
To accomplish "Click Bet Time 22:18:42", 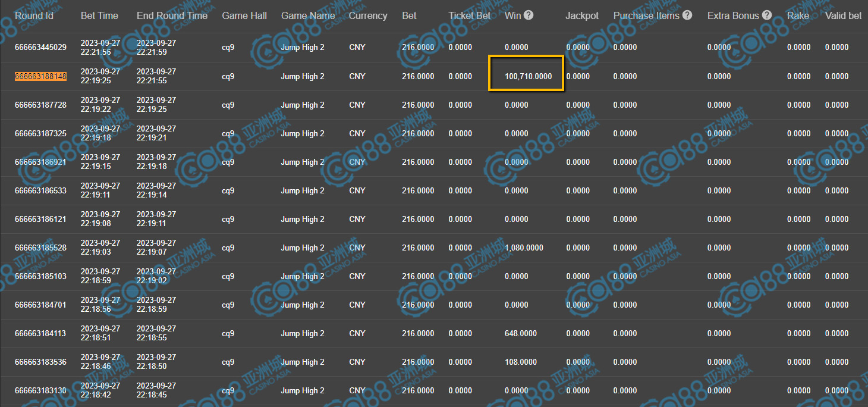I will tap(100, 390).
